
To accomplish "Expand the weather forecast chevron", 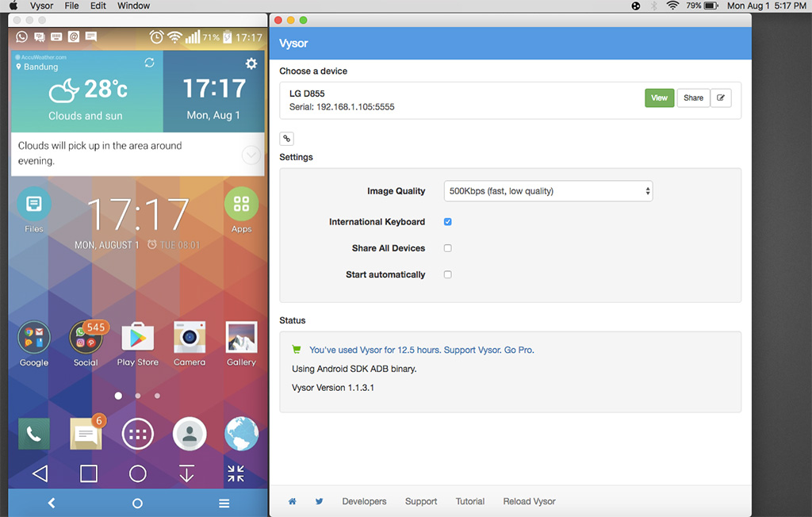I will 251,155.
